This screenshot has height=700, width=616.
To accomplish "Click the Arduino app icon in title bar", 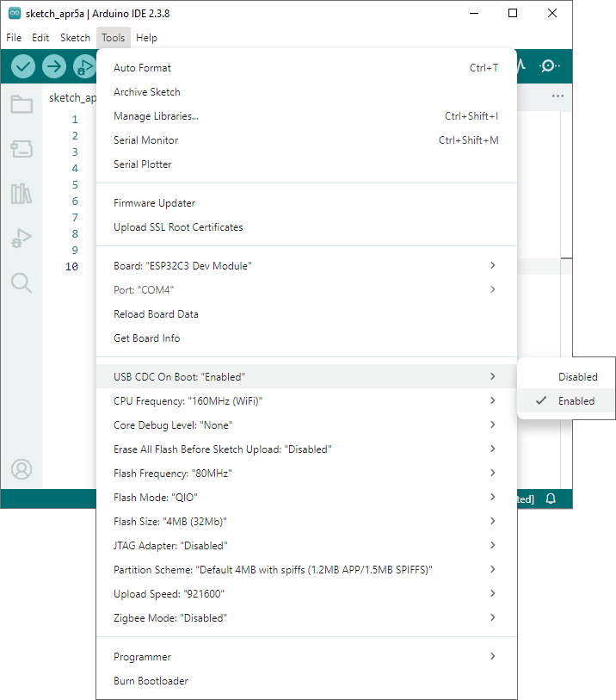I will (x=15, y=13).
